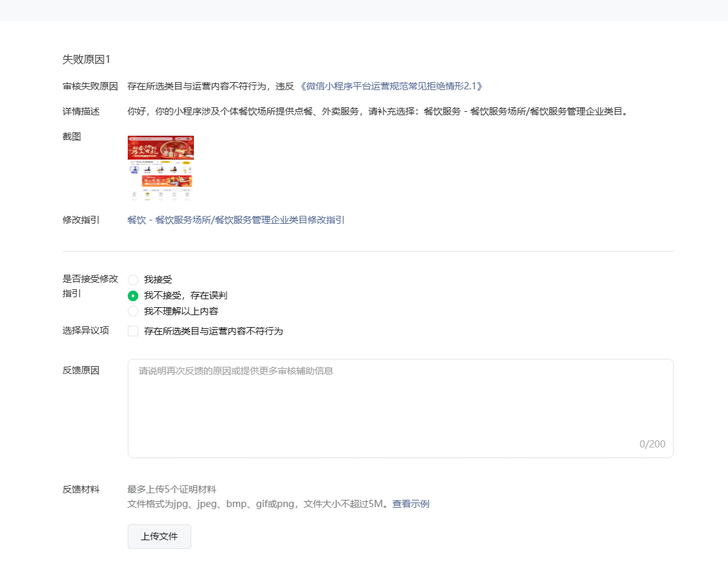Click the 详情描述 label
The image size is (728, 570).
point(81,111)
